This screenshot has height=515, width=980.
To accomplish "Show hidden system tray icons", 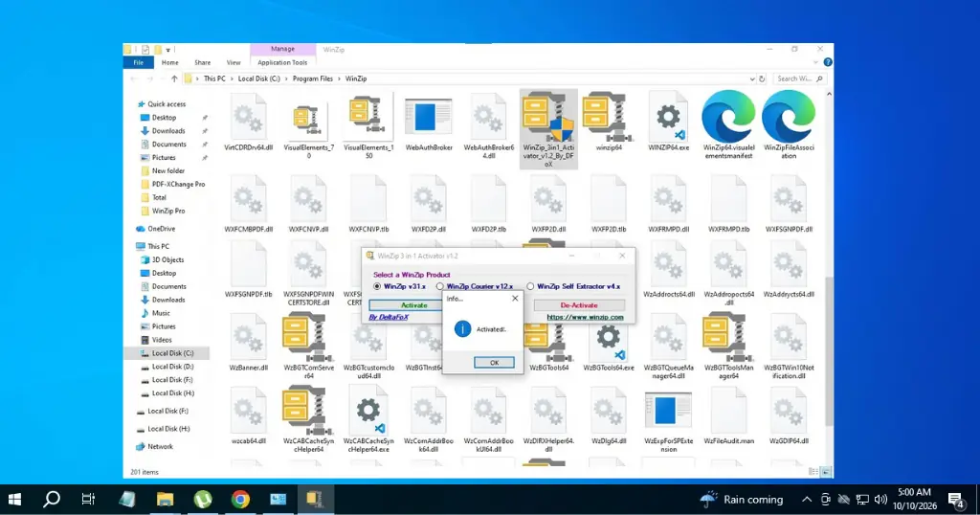I will tap(807, 500).
